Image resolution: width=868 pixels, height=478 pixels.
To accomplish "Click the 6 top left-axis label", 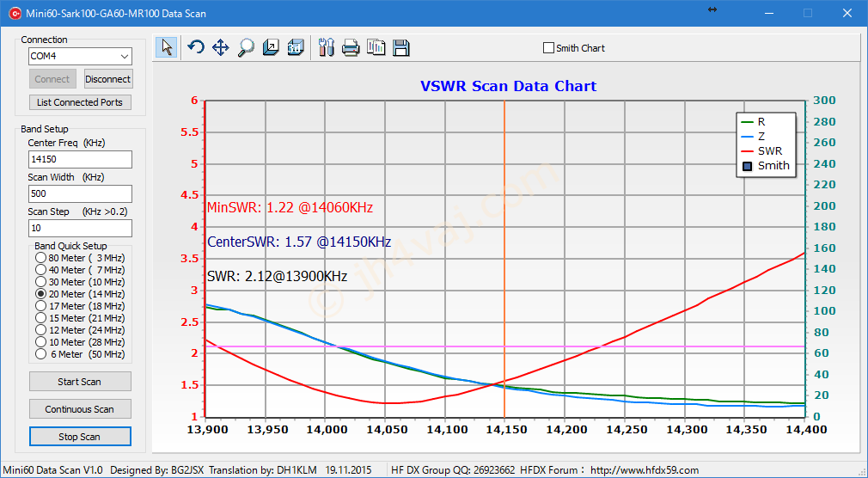I will pyautogui.click(x=194, y=101).
